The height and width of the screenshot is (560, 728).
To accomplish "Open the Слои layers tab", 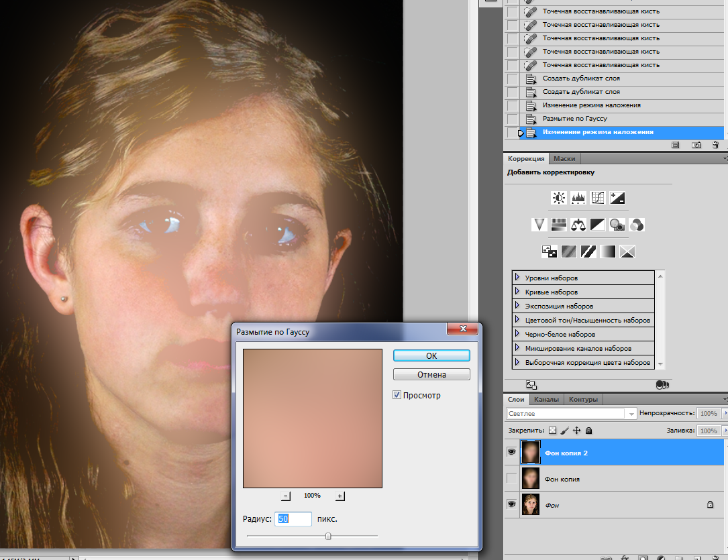I will [x=516, y=400].
